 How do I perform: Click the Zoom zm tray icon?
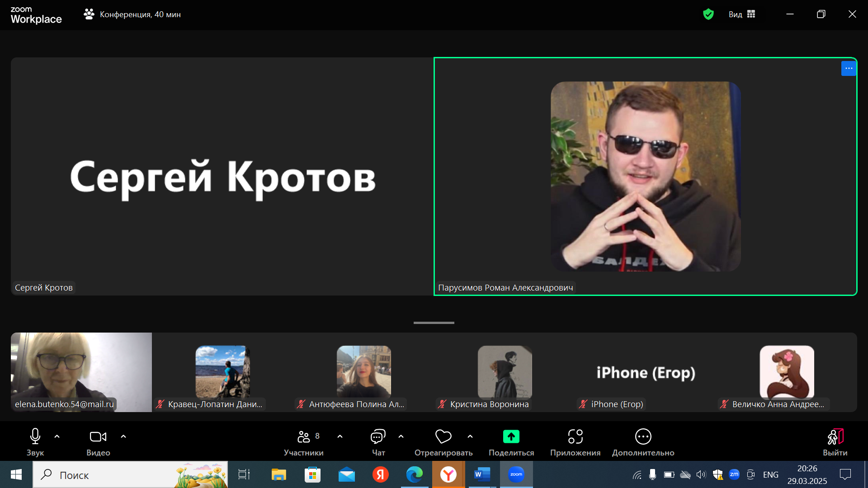tap(734, 474)
